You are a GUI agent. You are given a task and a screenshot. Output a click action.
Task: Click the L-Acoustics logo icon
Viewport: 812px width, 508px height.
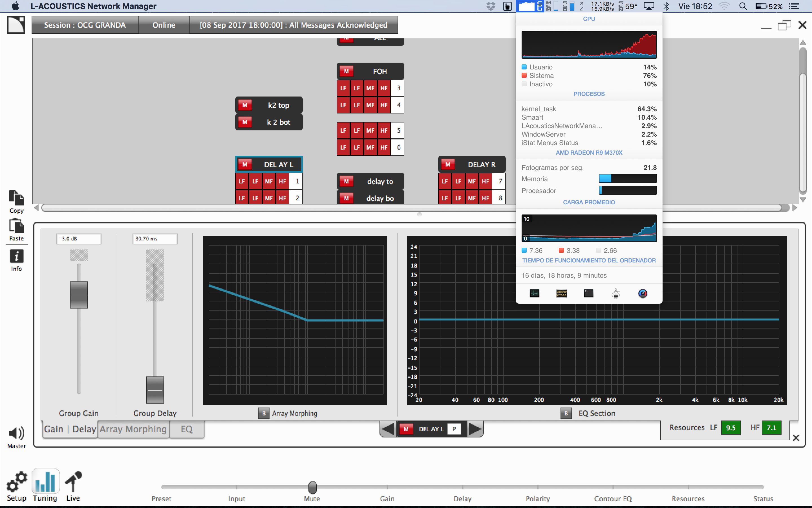[16, 25]
